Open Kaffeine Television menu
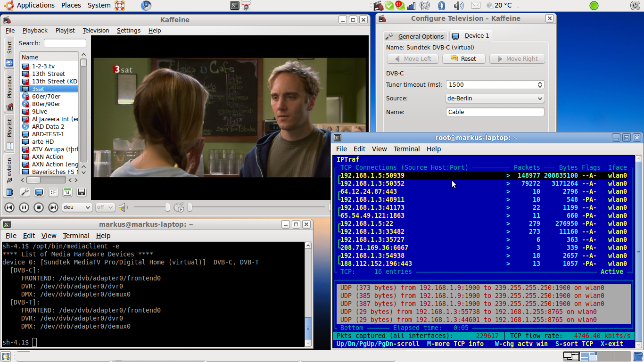644x362 pixels. click(x=96, y=30)
